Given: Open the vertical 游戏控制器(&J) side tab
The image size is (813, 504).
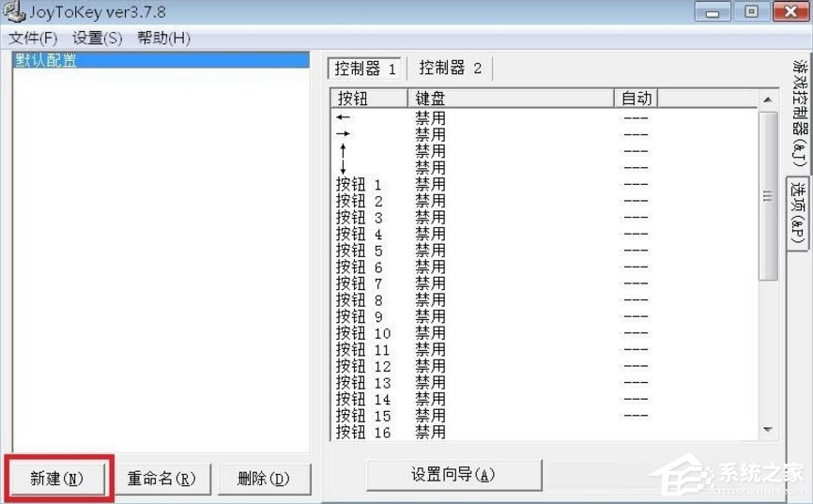Looking at the screenshot, I should [800, 115].
